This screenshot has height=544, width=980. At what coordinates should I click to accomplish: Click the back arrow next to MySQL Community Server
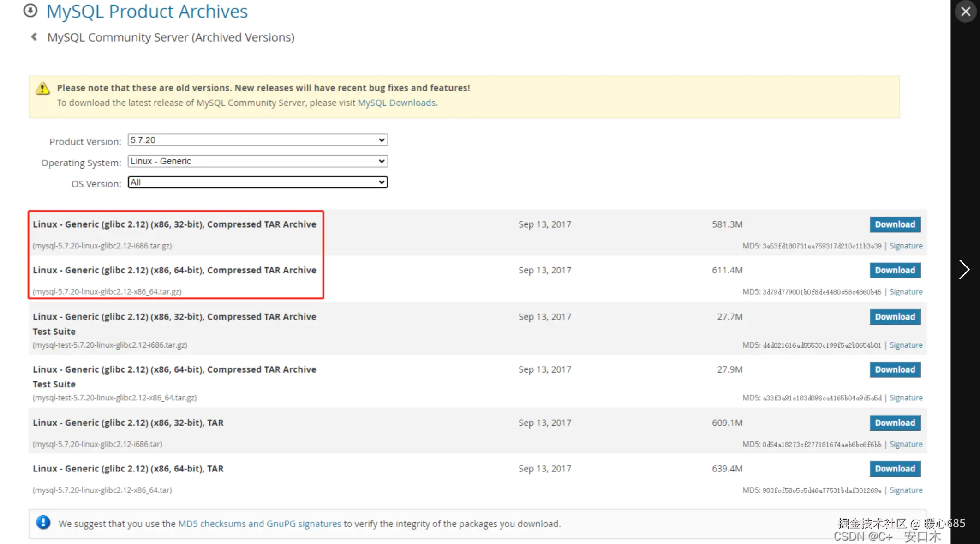tap(34, 37)
